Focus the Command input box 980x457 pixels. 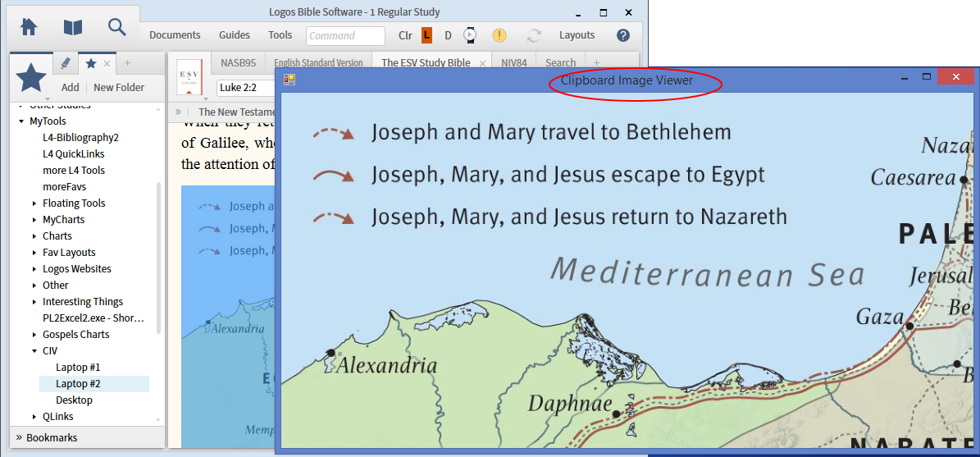pos(345,36)
